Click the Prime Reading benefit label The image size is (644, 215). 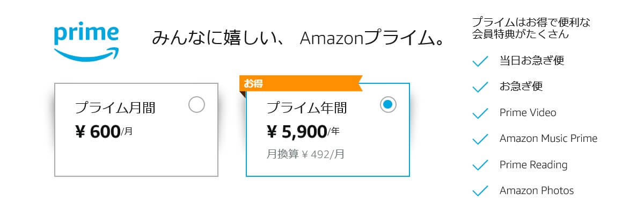click(533, 164)
